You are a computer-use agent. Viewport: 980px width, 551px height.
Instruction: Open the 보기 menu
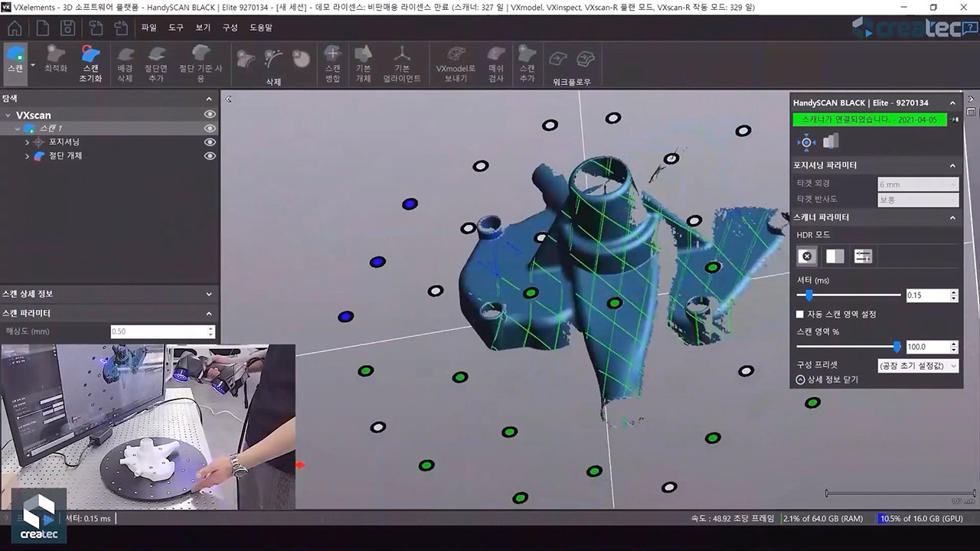click(203, 28)
